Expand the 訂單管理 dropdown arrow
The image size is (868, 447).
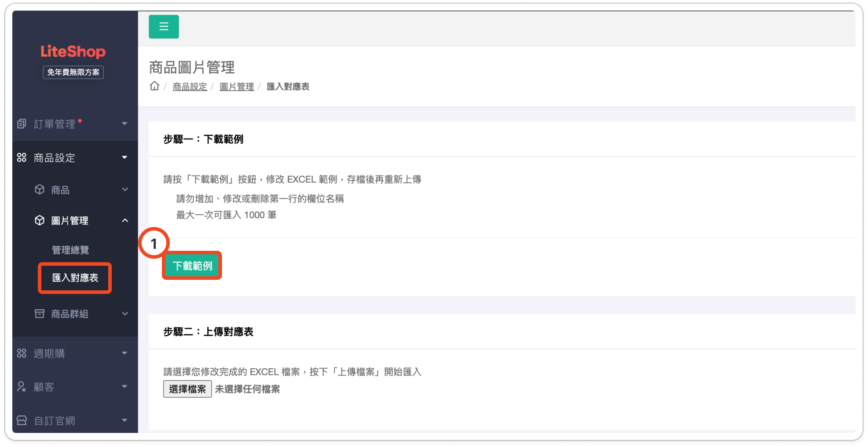coord(125,124)
